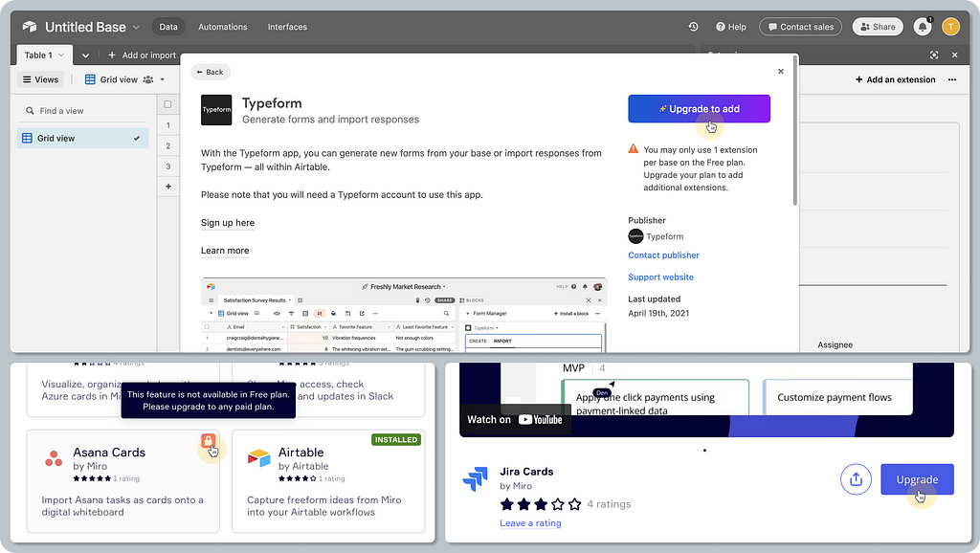
Task: Select row 1 in the grid
Action: click(168, 125)
